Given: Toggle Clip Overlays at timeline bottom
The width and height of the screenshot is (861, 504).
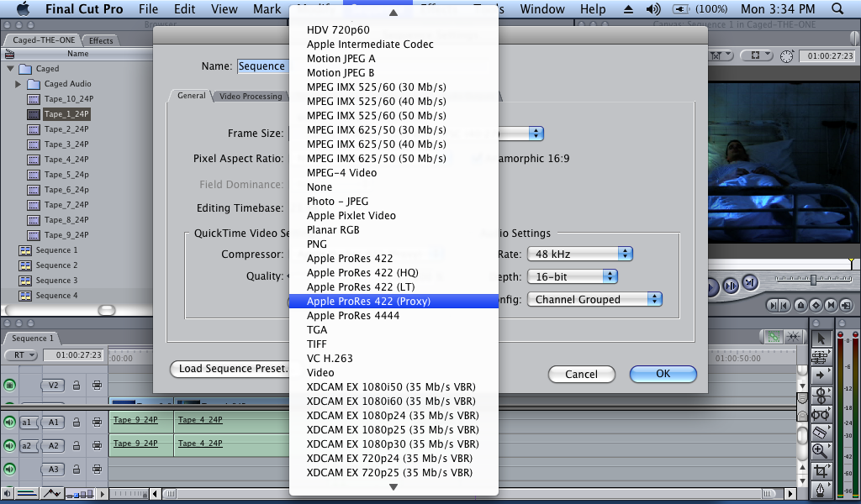Looking at the screenshot, I should [x=51, y=494].
